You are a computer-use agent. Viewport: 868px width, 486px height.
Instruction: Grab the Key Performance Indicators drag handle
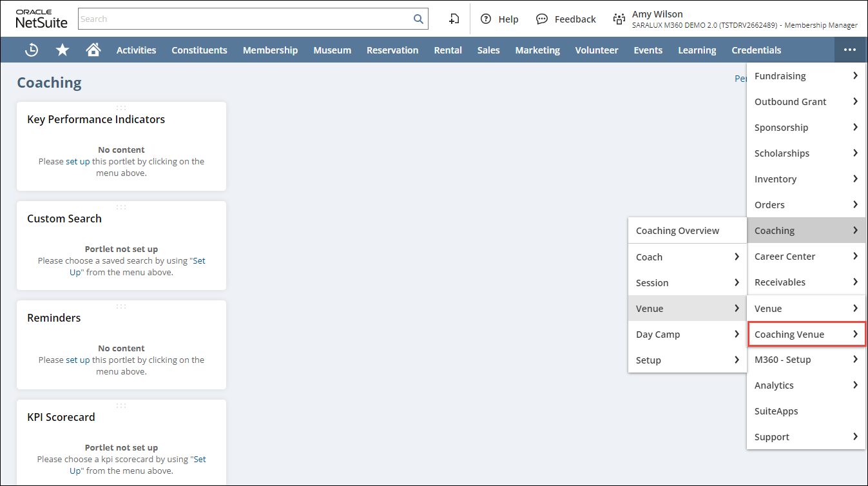(x=121, y=108)
